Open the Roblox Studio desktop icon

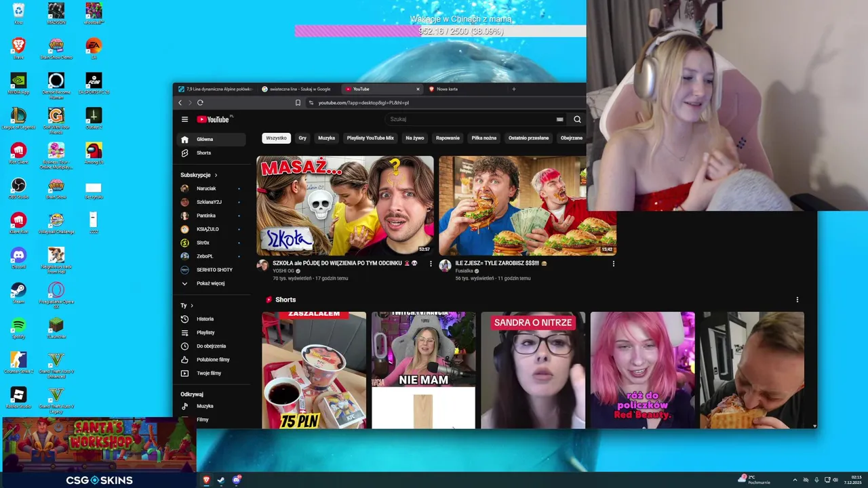pyautogui.click(x=18, y=399)
